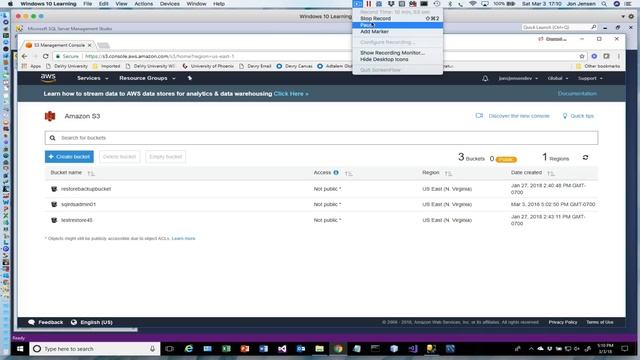The image size is (640, 360).
Task: Open File Explorer from the taskbar
Action: (x=319, y=349)
